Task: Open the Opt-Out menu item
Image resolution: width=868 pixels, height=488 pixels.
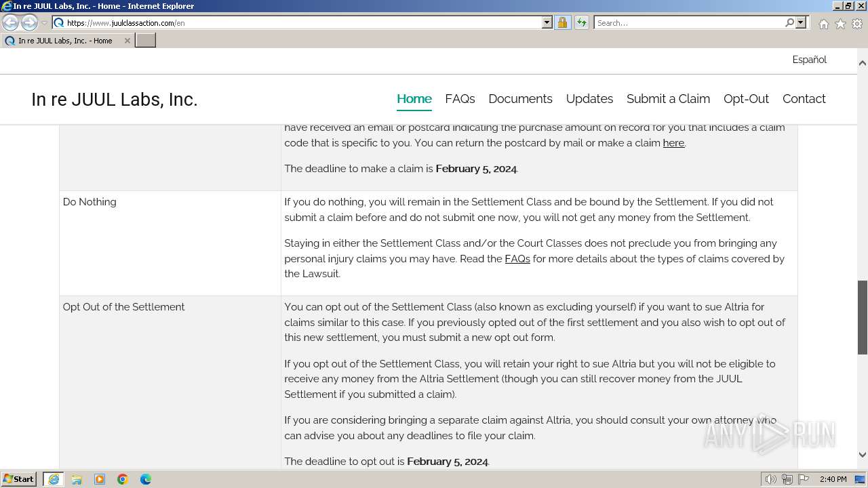Action: coord(746,99)
